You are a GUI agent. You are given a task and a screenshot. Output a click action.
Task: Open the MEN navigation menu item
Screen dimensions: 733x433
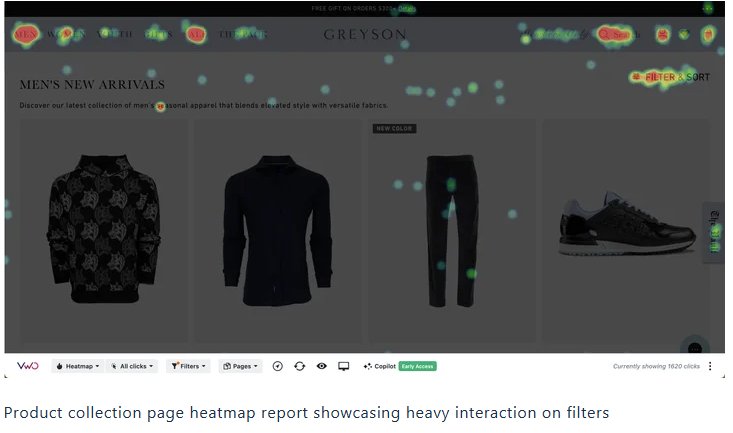[26, 34]
